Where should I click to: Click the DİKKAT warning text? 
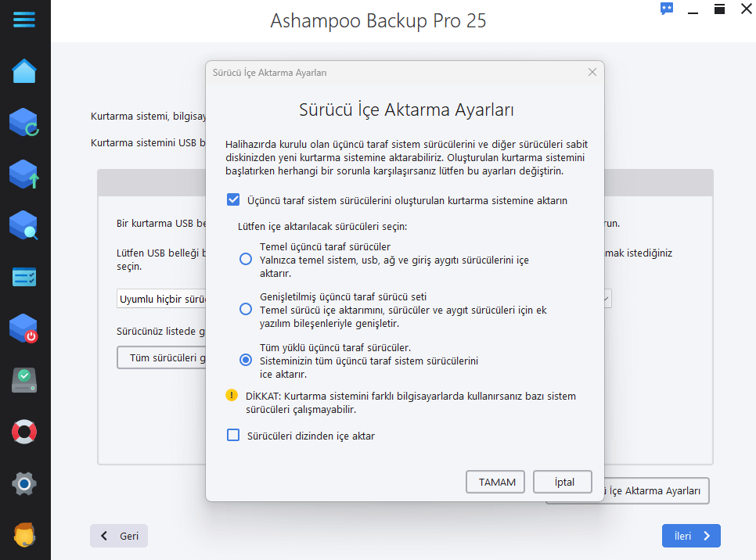411,403
